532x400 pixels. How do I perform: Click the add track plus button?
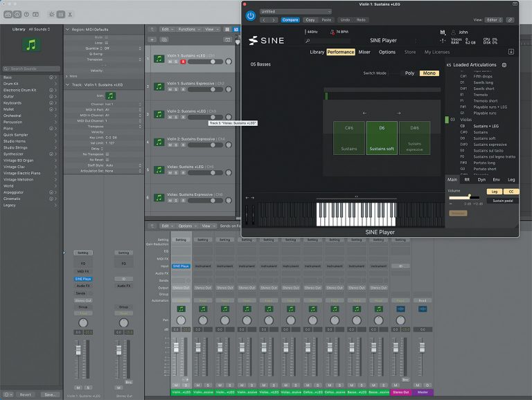152,39
